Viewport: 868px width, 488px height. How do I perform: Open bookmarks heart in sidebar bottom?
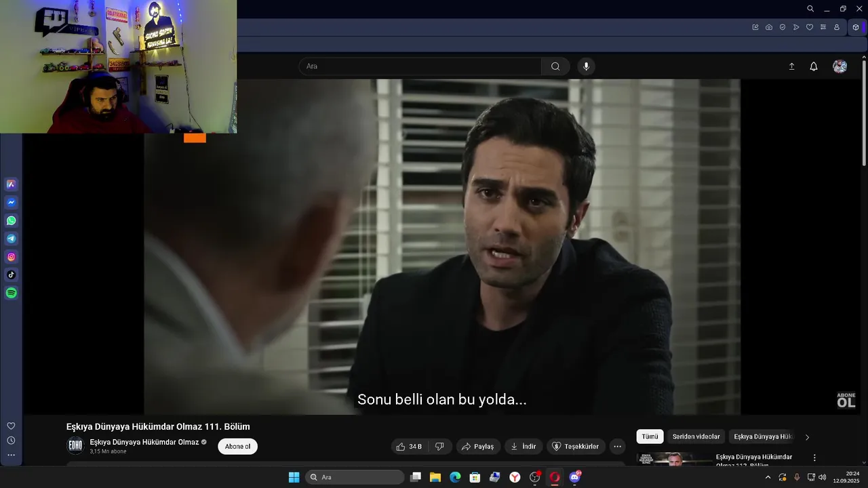(x=11, y=426)
